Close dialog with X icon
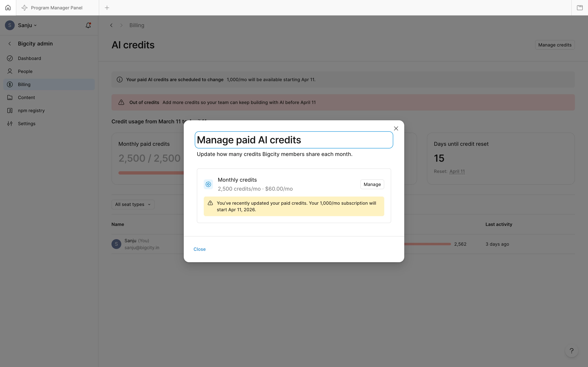 click(396, 128)
